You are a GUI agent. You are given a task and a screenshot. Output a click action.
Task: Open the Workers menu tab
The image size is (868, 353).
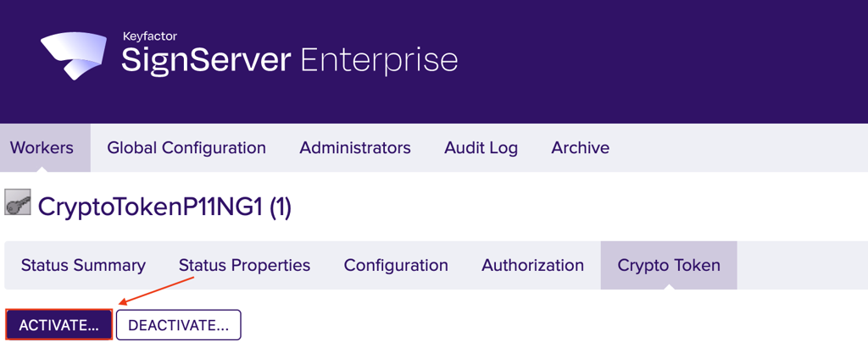pyautogui.click(x=42, y=148)
